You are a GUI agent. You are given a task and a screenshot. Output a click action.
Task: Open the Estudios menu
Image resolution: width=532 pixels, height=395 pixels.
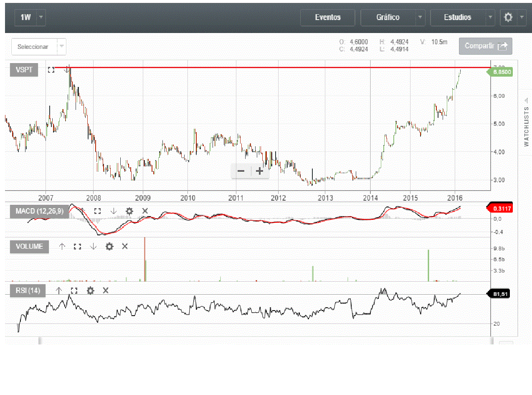point(458,18)
